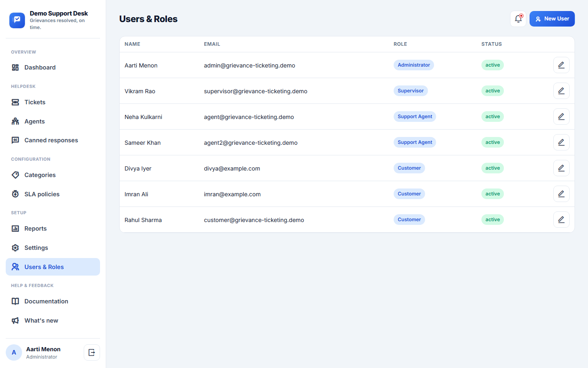Screen dimensions: 588x368
Task: Click the Documentation book icon
Action: (16, 301)
